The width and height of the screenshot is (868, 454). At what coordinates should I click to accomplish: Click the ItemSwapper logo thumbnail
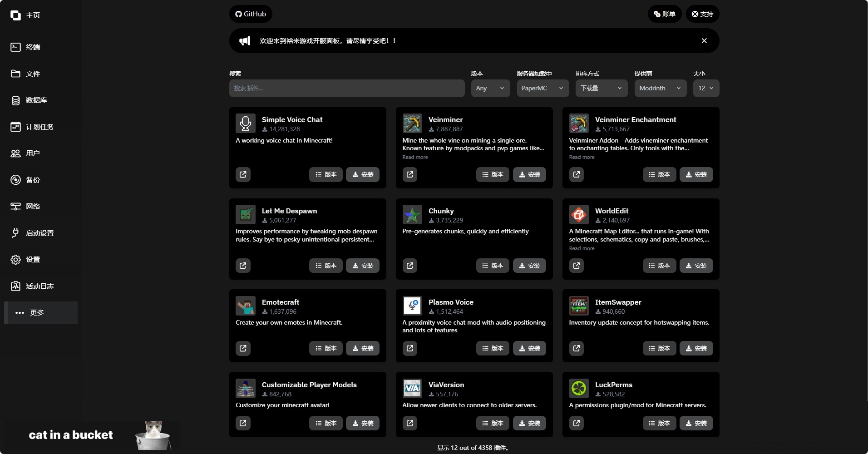point(579,306)
